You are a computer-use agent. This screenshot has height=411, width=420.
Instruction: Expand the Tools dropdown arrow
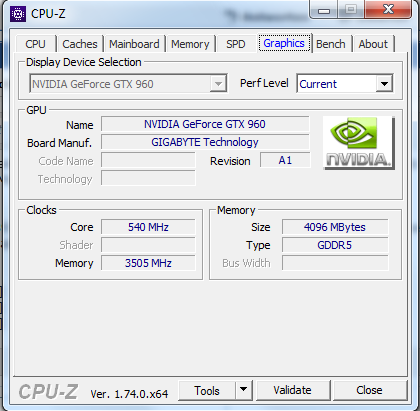point(244,389)
